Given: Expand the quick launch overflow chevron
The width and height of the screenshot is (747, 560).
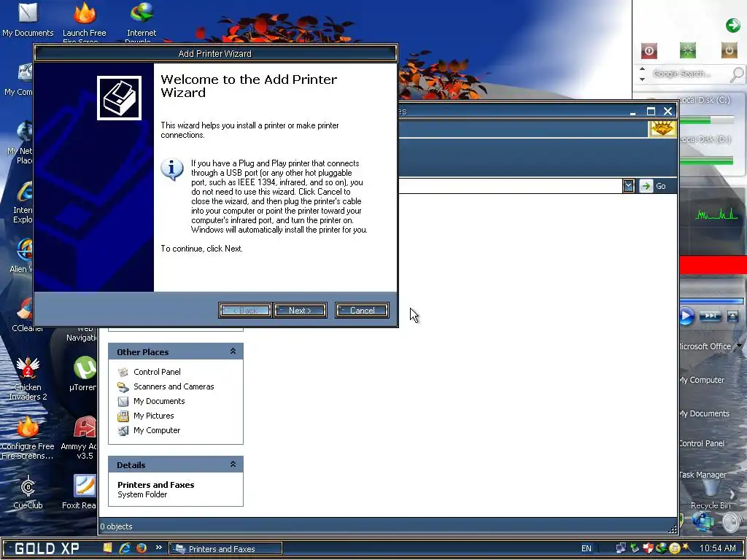Looking at the screenshot, I should [158, 548].
